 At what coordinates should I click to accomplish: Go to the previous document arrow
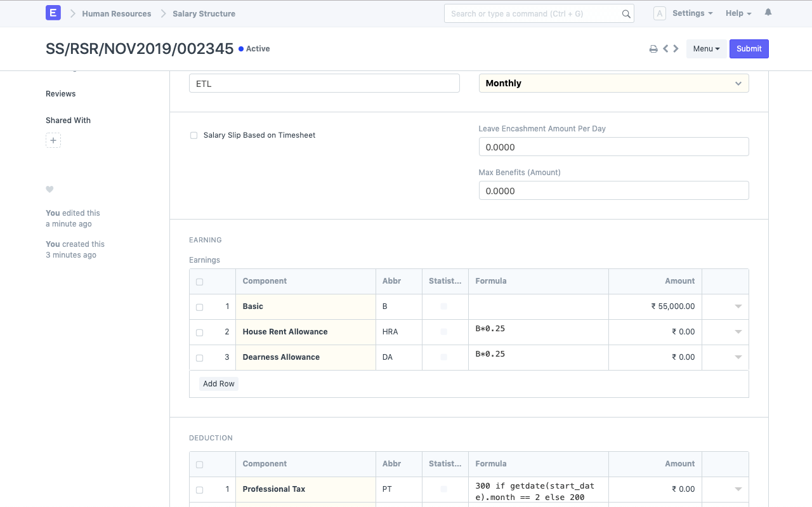tap(665, 48)
